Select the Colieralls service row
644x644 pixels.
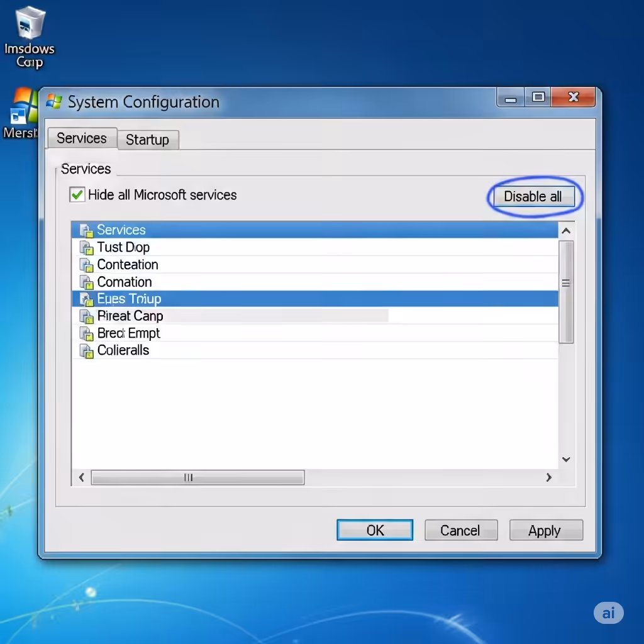click(315, 350)
